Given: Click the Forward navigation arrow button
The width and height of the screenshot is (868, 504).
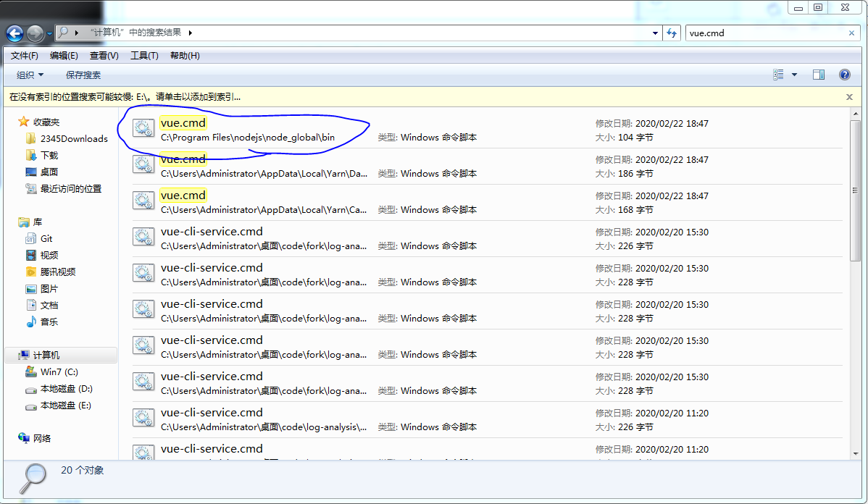Looking at the screenshot, I should coord(35,34).
